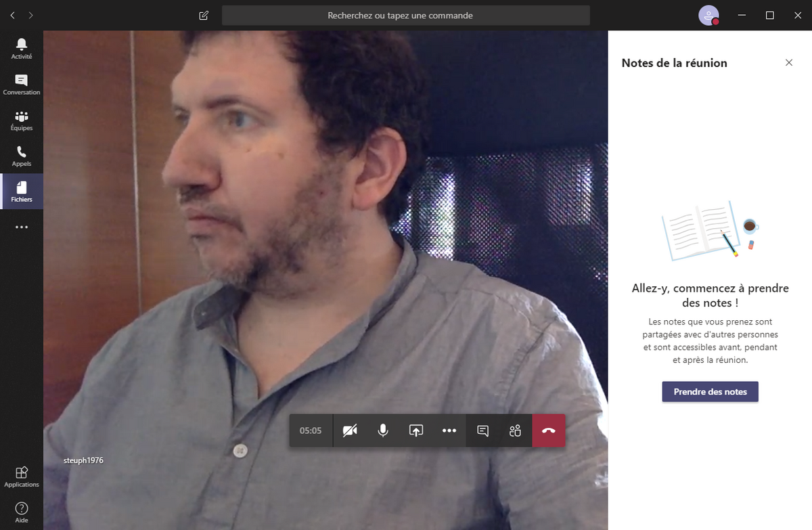812x530 pixels.
Task: Mute the microphone
Action: tap(383, 430)
